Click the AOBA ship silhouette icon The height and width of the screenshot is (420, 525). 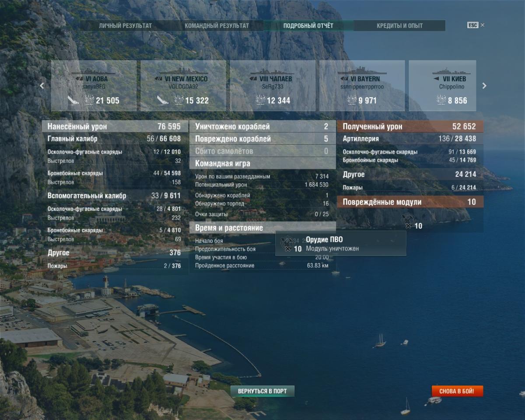click(x=94, y=72)
